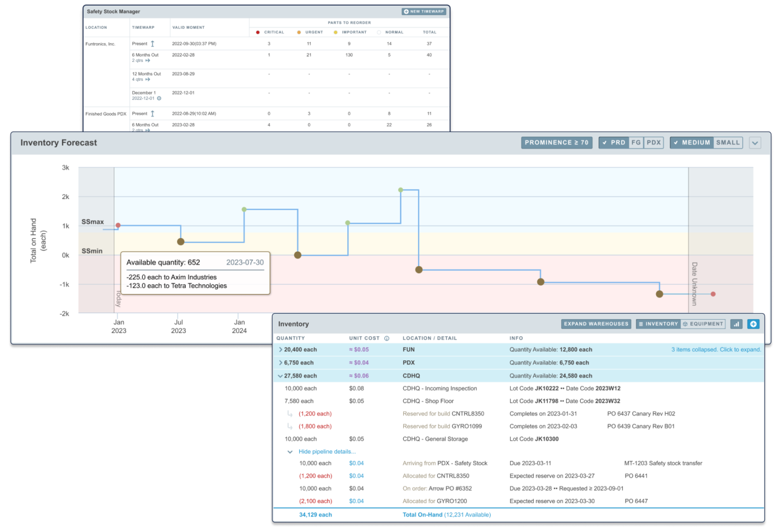Expand the 20,400 each FUN row
The width and height of the screenshot is (780, 532).
281,349
